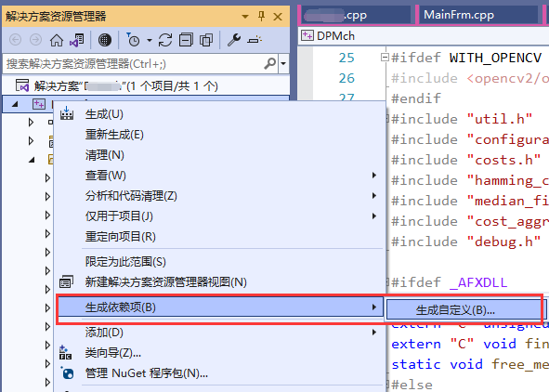Open the 查看(W) submenu

click(219, 175)
